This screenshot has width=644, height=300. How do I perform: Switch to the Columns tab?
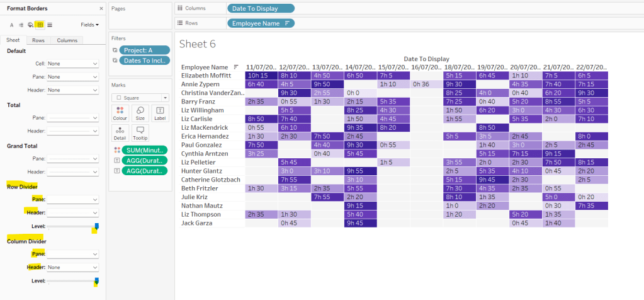click(67, 40)
